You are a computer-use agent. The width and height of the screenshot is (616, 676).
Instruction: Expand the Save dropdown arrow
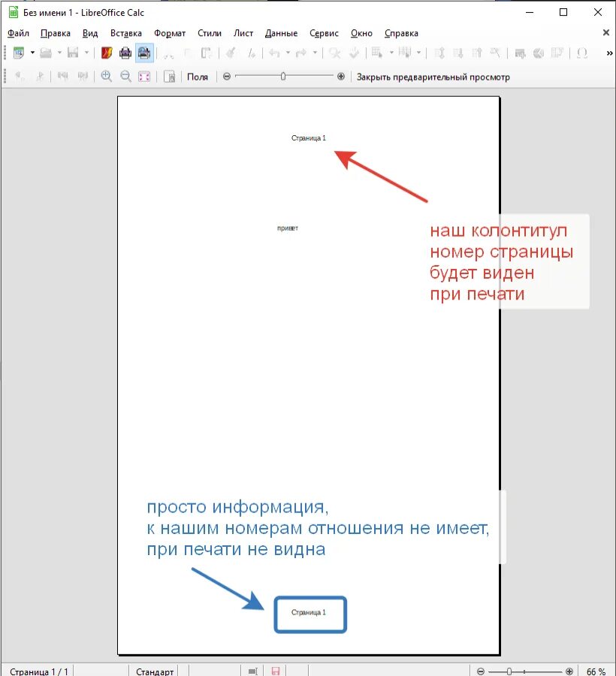point(86,53)
